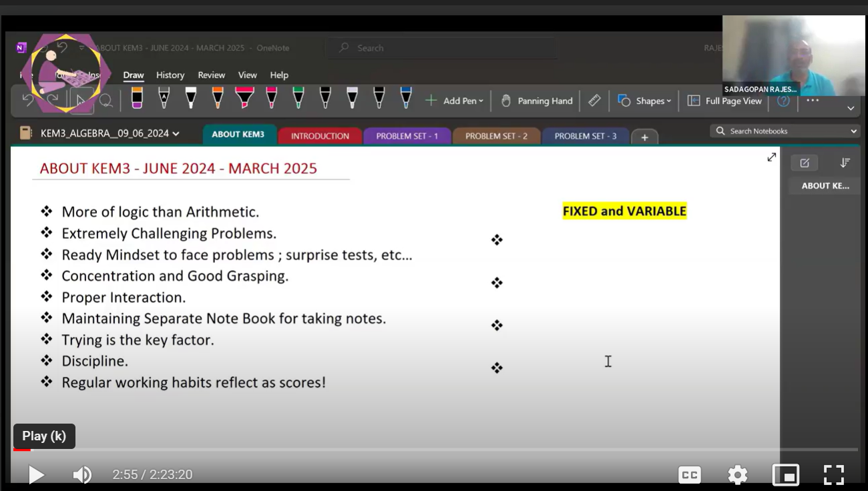Pick the green pen tool
Image resolution: width=868 pixels, height=491 pixels.
pyautogui.click(x=298, y=98)
